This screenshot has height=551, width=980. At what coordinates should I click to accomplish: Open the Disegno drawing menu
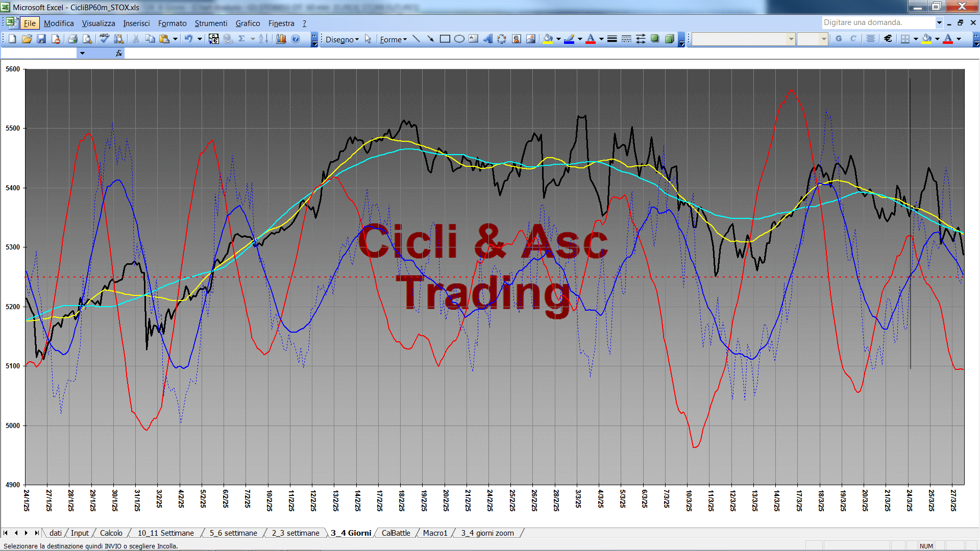click(342, 39)
